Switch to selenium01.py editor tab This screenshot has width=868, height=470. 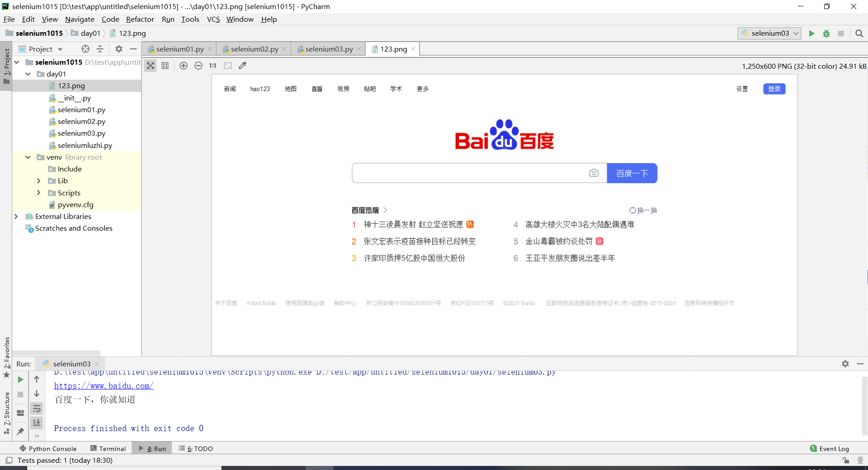(x=179, y=49)
